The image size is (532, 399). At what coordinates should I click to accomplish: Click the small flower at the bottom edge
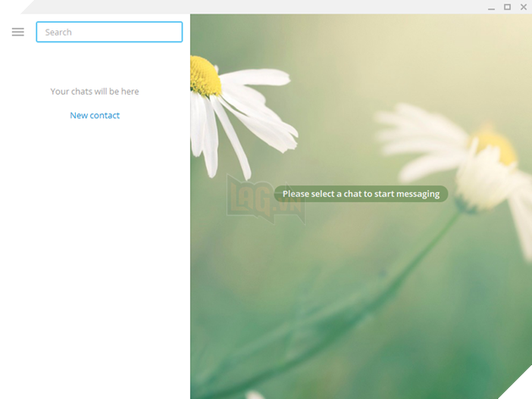[x=255, y=394]
